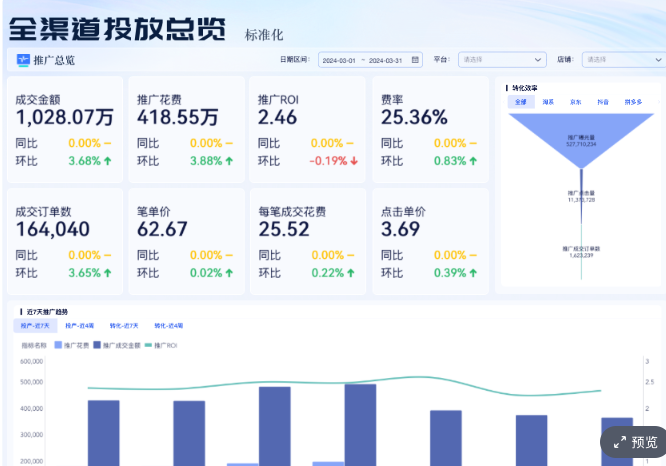The image size is (666, 466).
Task: Open the 平台 platform dropdown
Action: coord(502,60)
